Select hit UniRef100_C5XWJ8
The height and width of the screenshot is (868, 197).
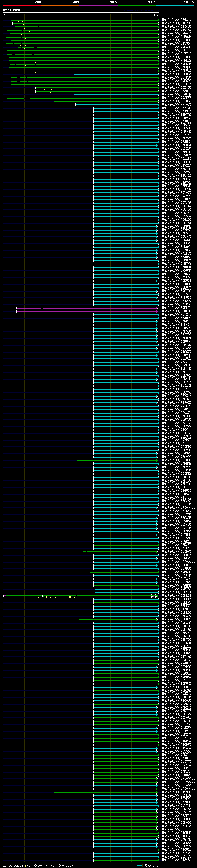click(x=177, y=91)
